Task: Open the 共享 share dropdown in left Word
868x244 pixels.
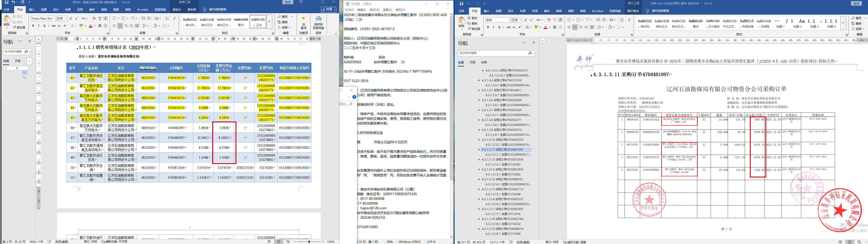Action: pyautogui.click(x=328, y=9)
